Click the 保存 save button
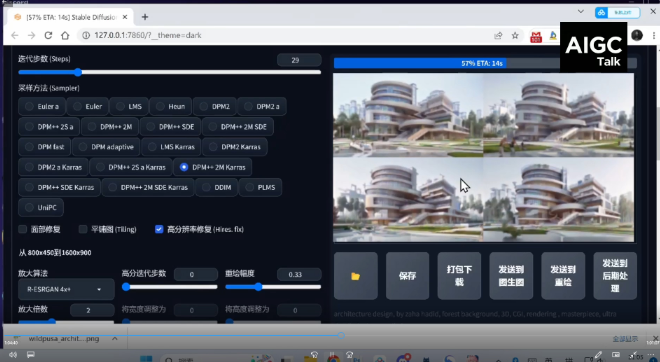Screen dimensions: 660x362 [407, 276]
